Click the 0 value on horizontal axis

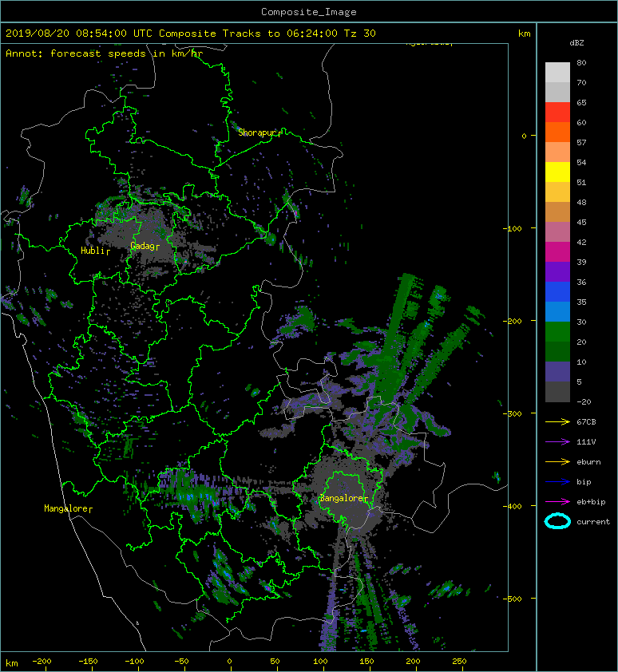pos(229,662)
